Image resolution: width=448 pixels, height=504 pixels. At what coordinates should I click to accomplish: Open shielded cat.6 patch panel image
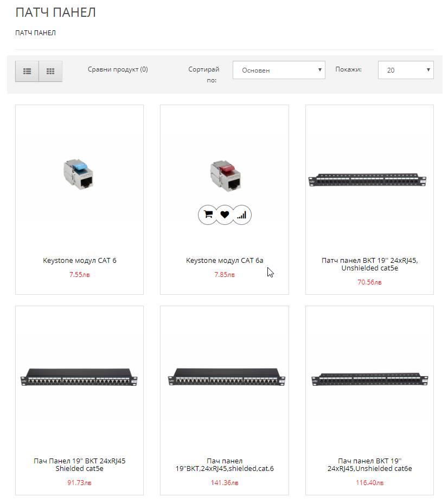pyautogui.click(x=226, y=377)
